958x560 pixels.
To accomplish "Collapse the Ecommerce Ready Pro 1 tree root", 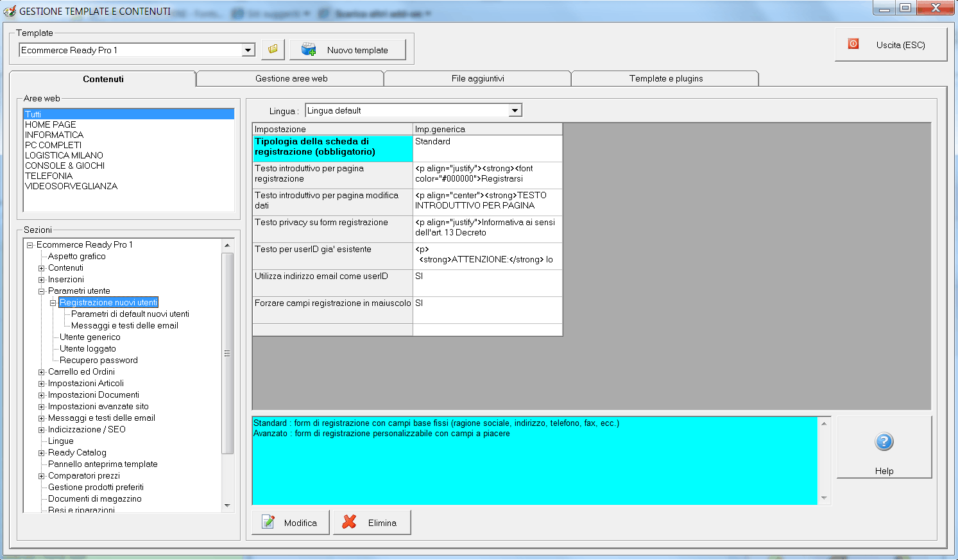I will [x=30, y=245].
